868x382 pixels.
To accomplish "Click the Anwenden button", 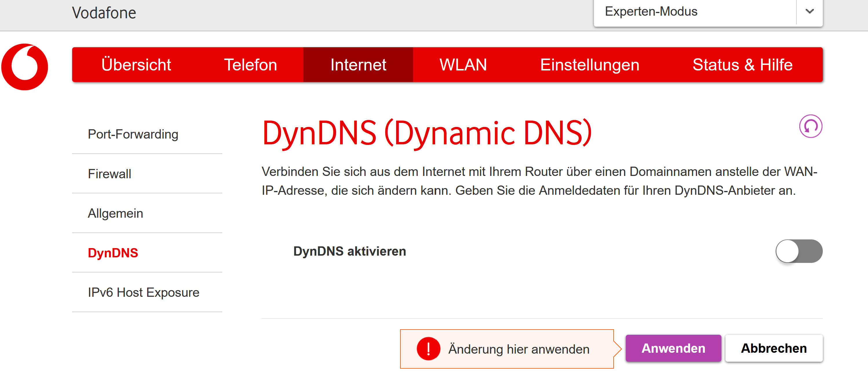I will pyautogui.click(x=673, y=348).
